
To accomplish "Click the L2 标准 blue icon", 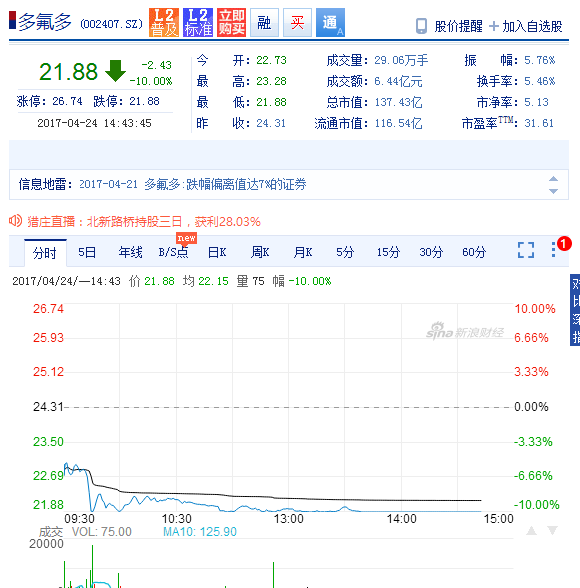I will coord(198,22).
